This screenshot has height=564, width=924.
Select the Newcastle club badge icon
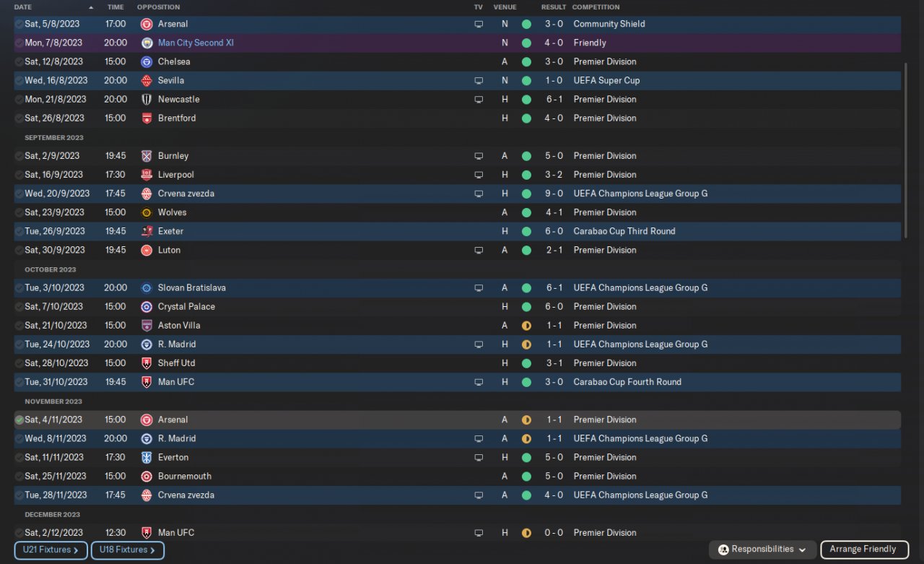tap(147, 100)
